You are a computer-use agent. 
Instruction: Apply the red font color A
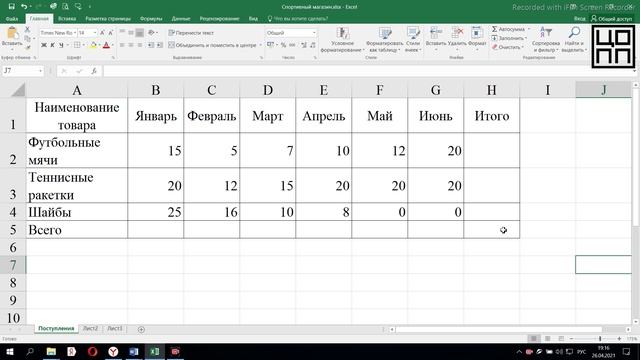[x=107, y=45]
